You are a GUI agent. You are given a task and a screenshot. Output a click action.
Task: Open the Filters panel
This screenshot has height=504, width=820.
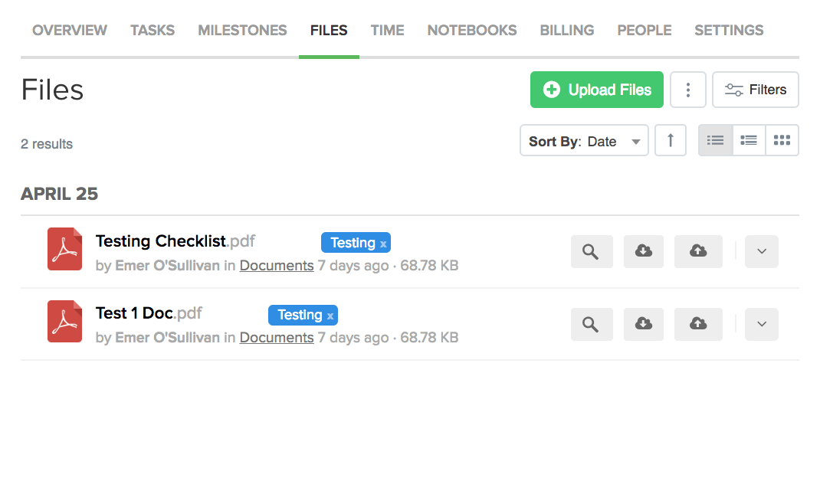coord(755,90)
